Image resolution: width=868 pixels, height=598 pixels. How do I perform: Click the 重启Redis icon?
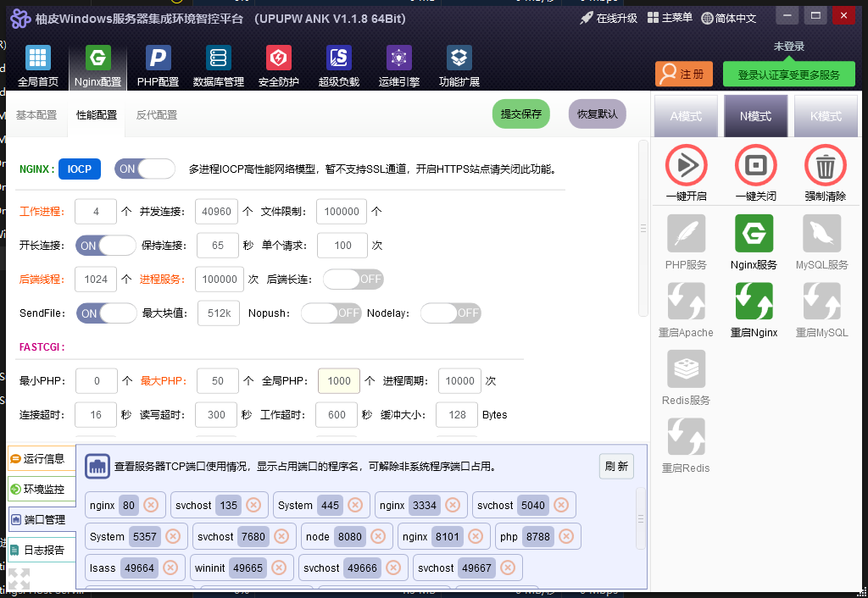coord(686,436)
